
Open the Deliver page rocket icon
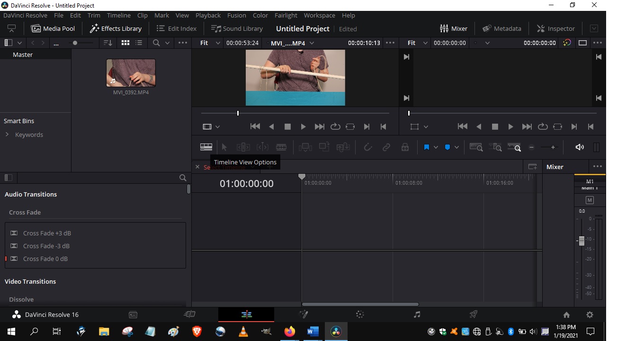pyautogui.click(x=473, y=314)
